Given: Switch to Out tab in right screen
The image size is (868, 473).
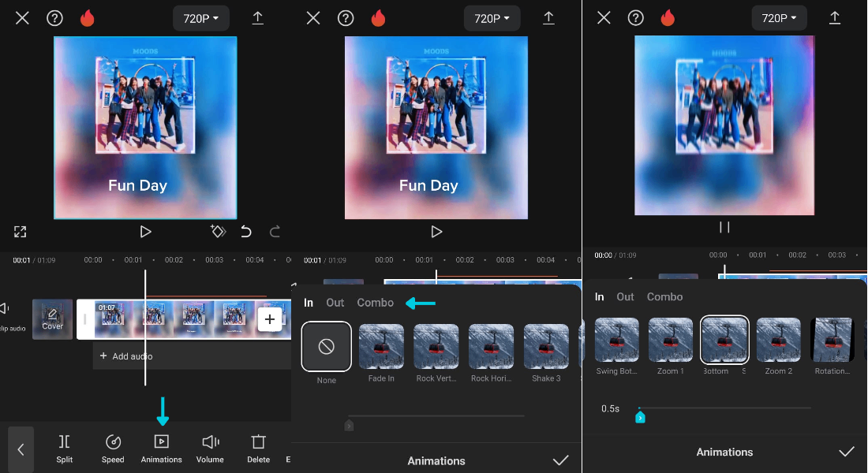Looking at the screenshot, I should pyautogui.click(x=625, y=296).
